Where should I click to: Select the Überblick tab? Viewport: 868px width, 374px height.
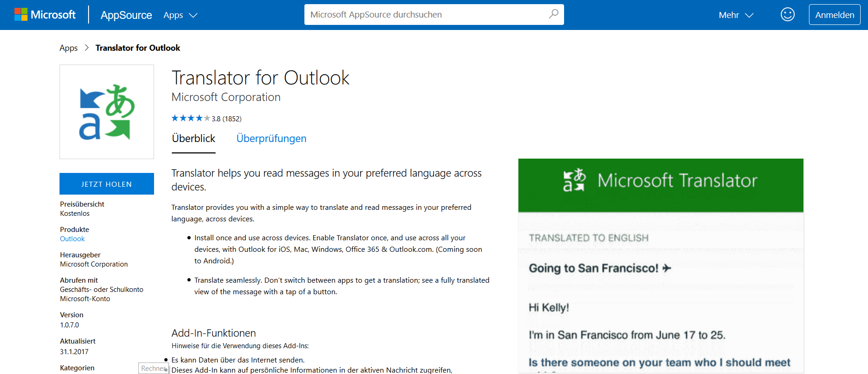click(193, 138)
